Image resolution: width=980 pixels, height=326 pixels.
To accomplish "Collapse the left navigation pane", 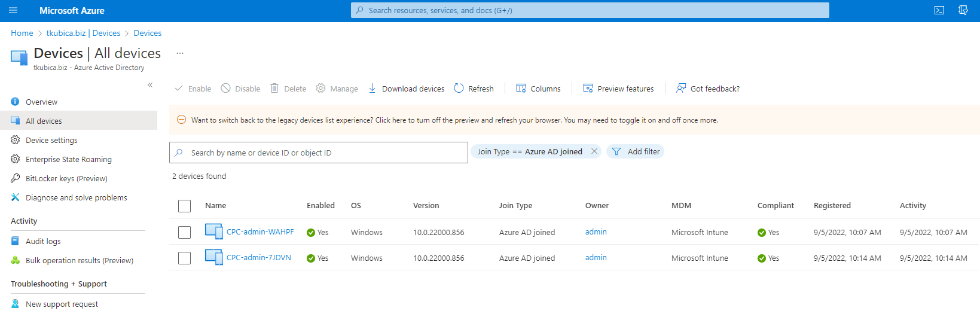I will click(150, 85).
